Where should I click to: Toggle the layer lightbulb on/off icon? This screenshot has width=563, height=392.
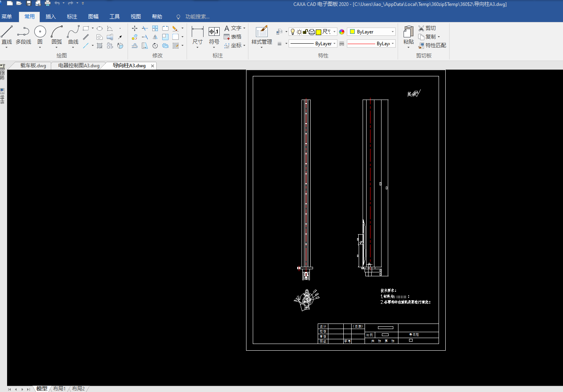pos(293,32)
